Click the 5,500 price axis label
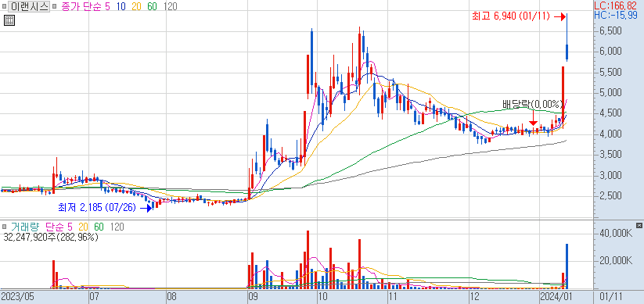Viewport: 644px width, 304px height. coord(610,73)
